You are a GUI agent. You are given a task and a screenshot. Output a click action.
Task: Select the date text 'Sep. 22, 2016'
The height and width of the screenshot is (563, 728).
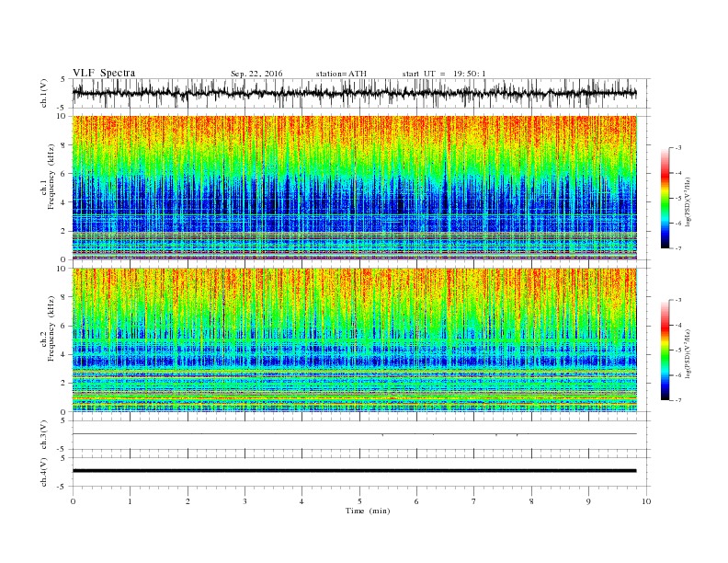coord(256,74)
